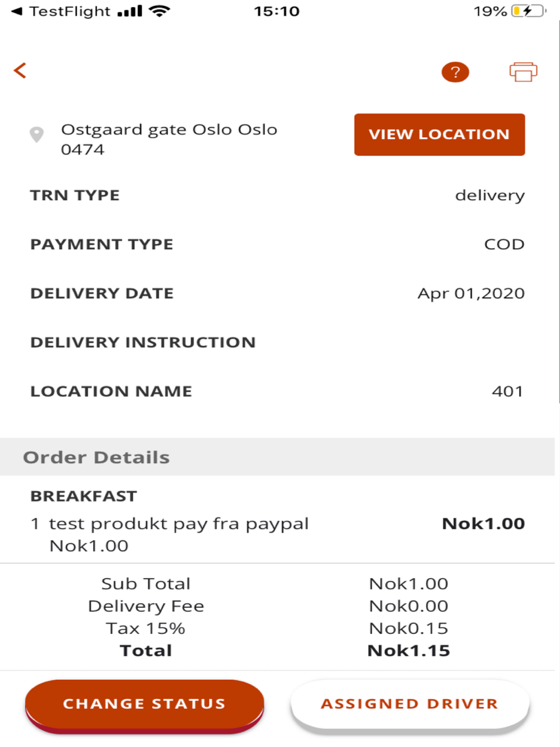560x747 pixels.
Task: Tap the cellular signal bars icon
Action: click(x=130, y=11)
